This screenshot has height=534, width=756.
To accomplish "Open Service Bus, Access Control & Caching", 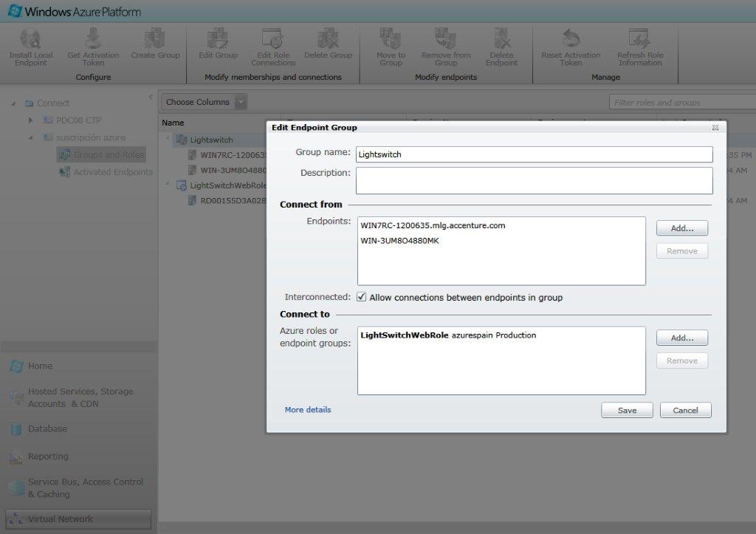I will pyautogui.click(x=78, y=487).
